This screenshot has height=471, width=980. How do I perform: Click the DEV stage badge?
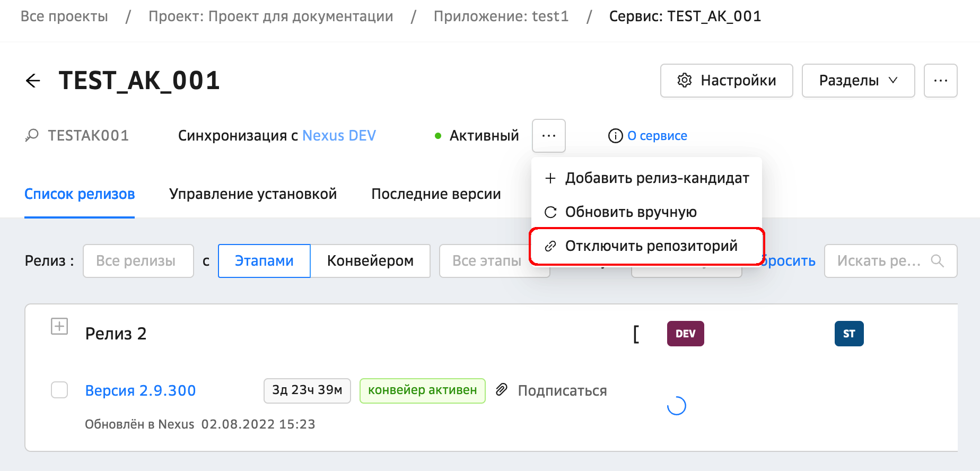pos(685,334)
